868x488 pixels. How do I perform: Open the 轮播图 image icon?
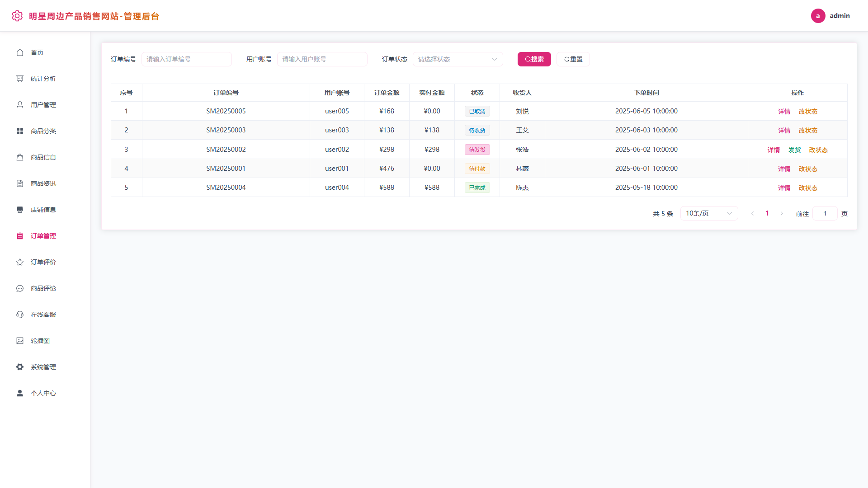20,341
